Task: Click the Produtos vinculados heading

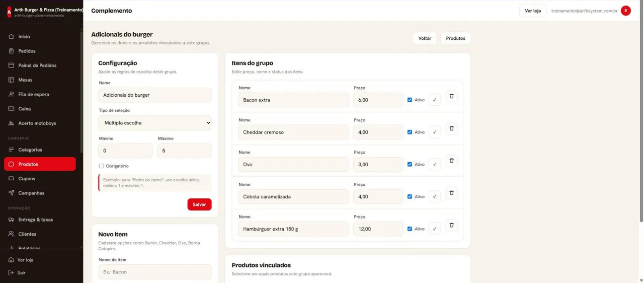Action: click(261, 265)
